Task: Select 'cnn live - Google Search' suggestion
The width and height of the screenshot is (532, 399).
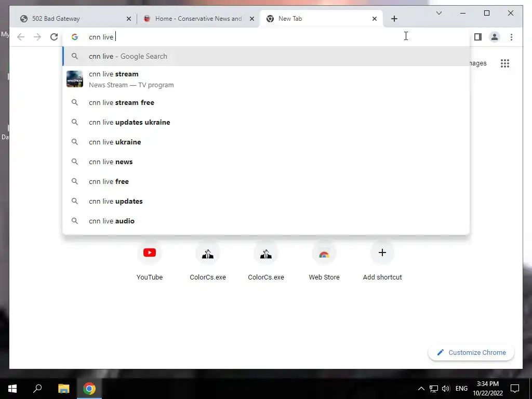Action: coord(267,56)
